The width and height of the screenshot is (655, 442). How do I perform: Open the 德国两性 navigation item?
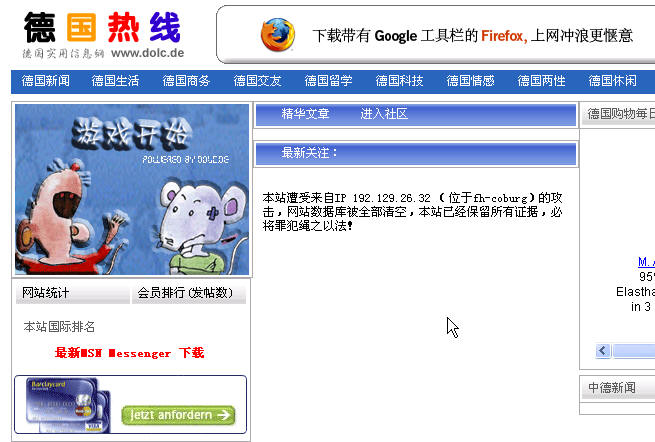coord(541,81)
